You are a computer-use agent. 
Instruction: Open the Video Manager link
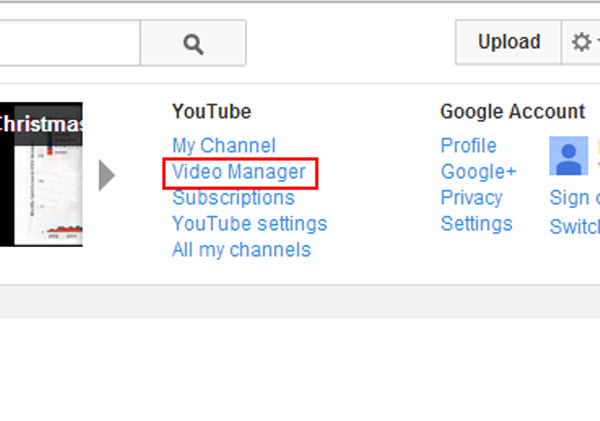click(239, 172)
